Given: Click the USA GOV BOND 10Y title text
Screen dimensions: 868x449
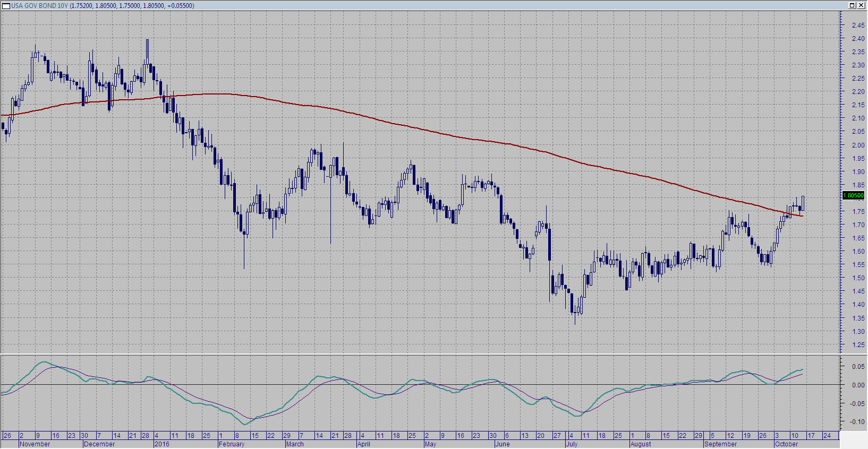Looking at the screenshot, I should 40,6.
